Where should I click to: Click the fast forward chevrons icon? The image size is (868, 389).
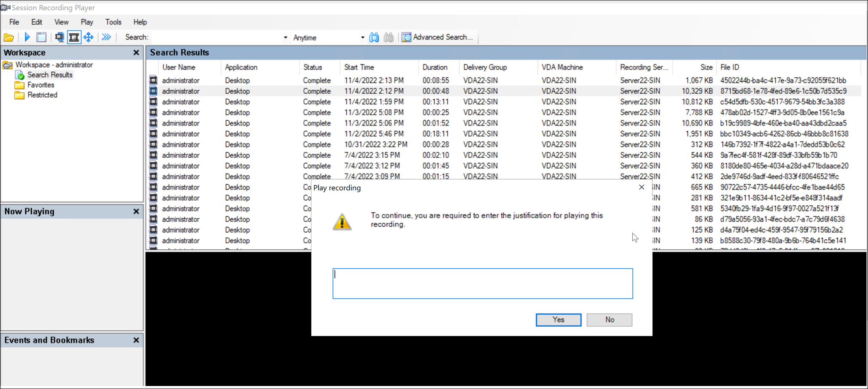pyautogui.click(x=107, y=37)
